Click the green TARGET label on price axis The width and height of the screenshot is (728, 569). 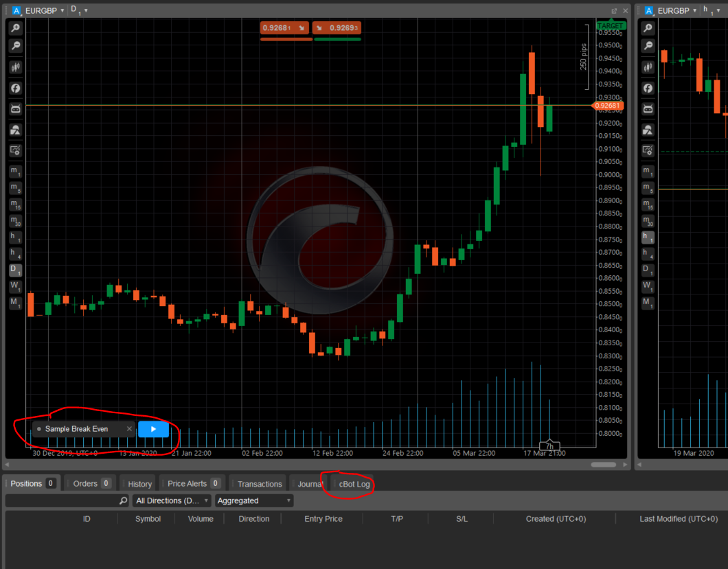(611, 26)
